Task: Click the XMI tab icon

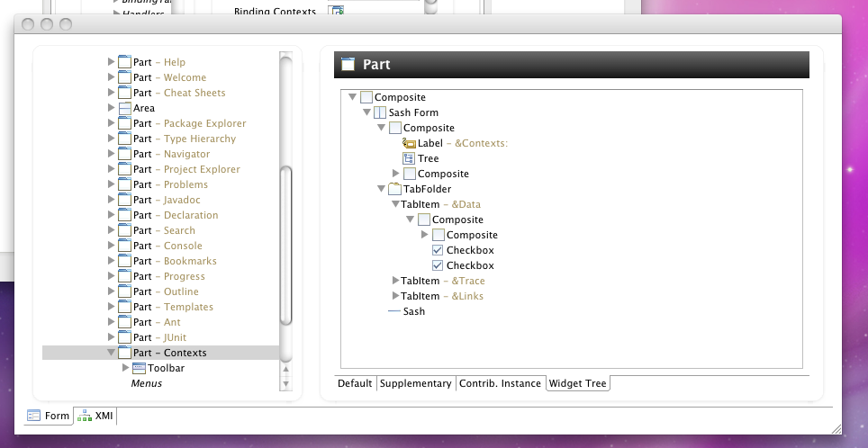Action: point(85,416)
